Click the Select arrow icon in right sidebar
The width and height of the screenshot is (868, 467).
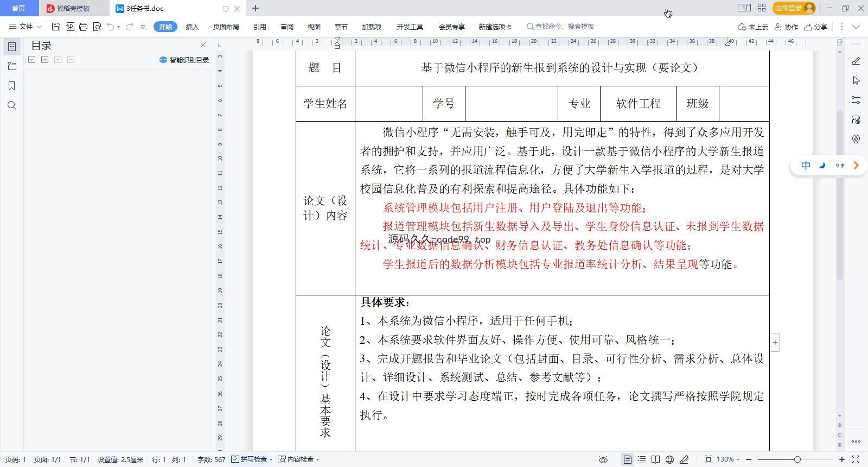[x=856, y=80]
